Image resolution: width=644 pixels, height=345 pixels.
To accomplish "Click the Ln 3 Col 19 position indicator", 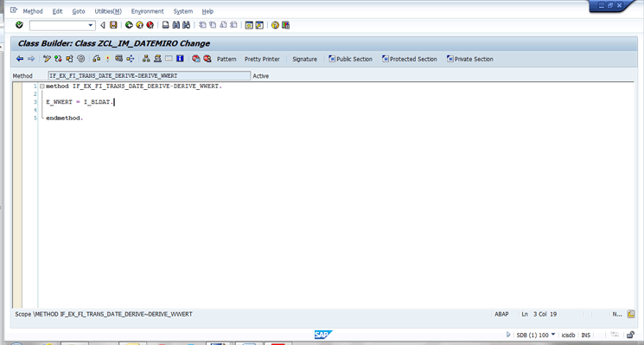I will tap(539, 314).
